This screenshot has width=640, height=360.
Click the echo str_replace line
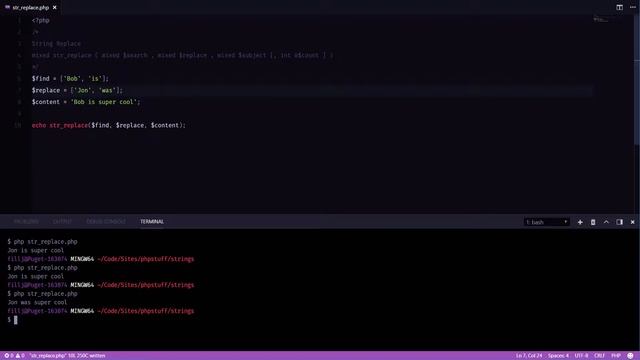[x=109, y=125]
